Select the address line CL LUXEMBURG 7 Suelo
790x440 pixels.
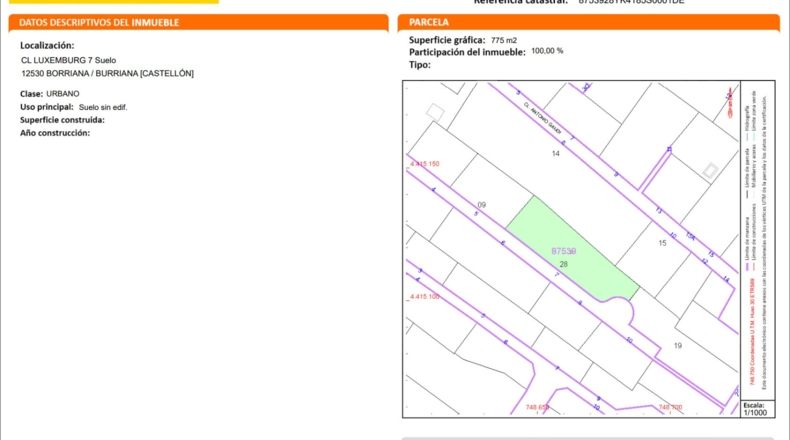tap(69, 60)
